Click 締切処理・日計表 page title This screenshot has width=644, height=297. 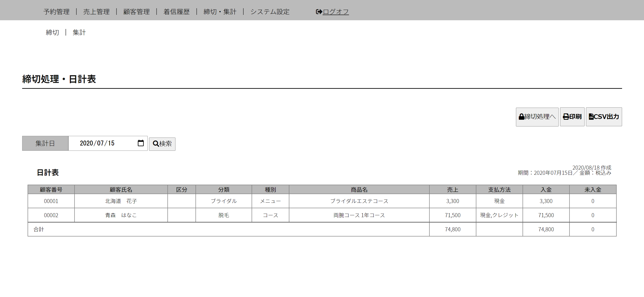59,79
